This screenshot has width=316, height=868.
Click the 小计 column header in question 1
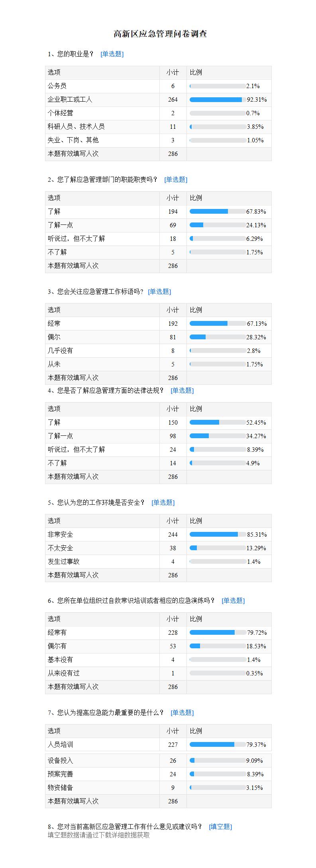click(173, 73)
